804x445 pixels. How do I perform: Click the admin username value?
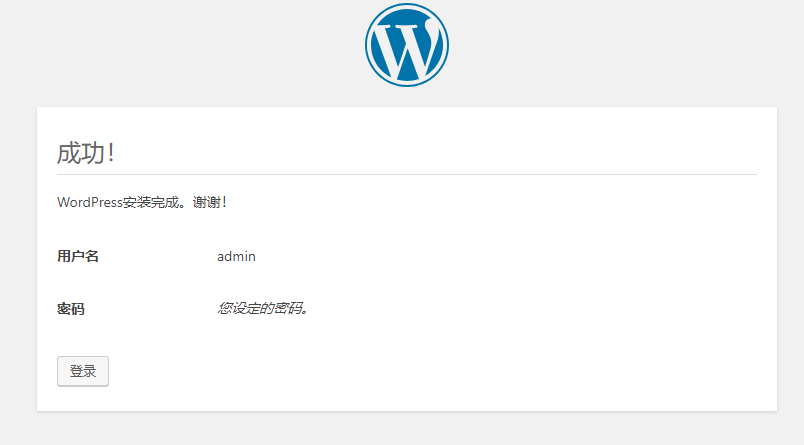(x=236, y=256)
